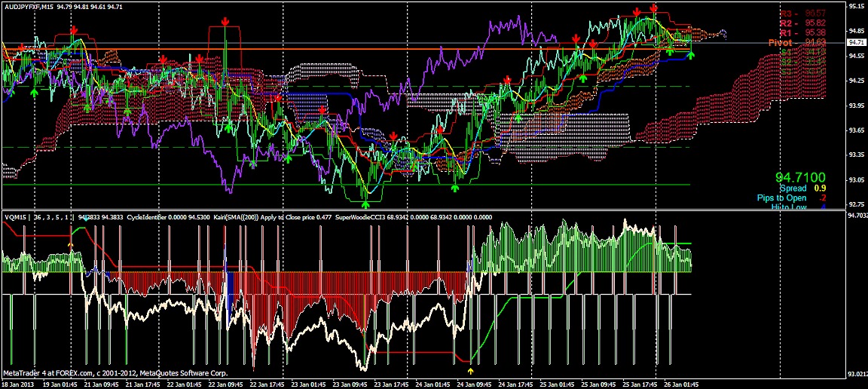Select the large green 94.7100 price readout
This screenshot has height=389, width=868.
[800, 177]
